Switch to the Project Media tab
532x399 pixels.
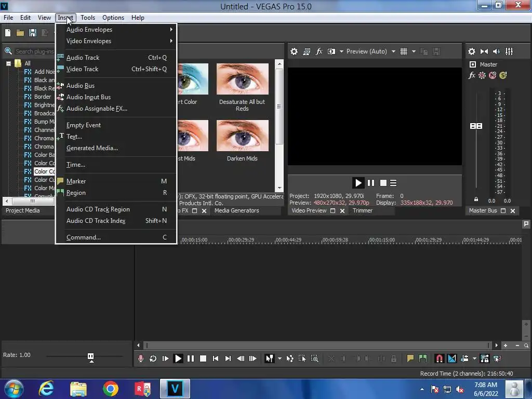[23, 211]
